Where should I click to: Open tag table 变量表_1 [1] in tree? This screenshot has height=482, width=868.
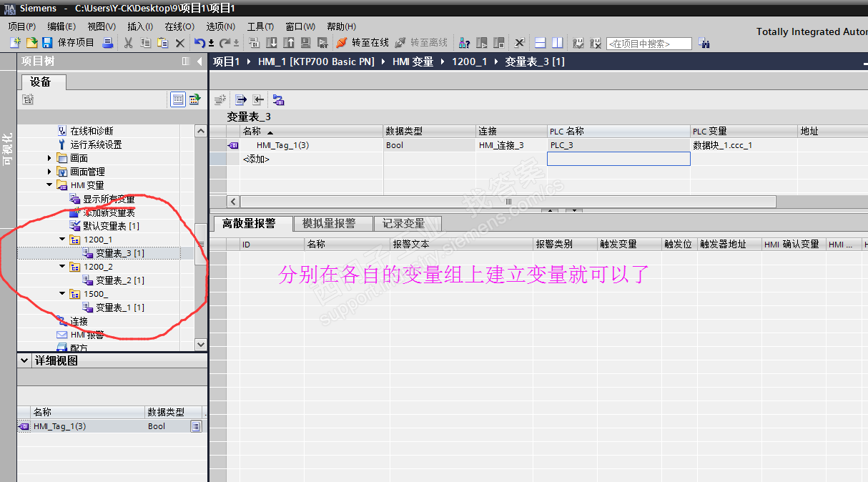120,308
